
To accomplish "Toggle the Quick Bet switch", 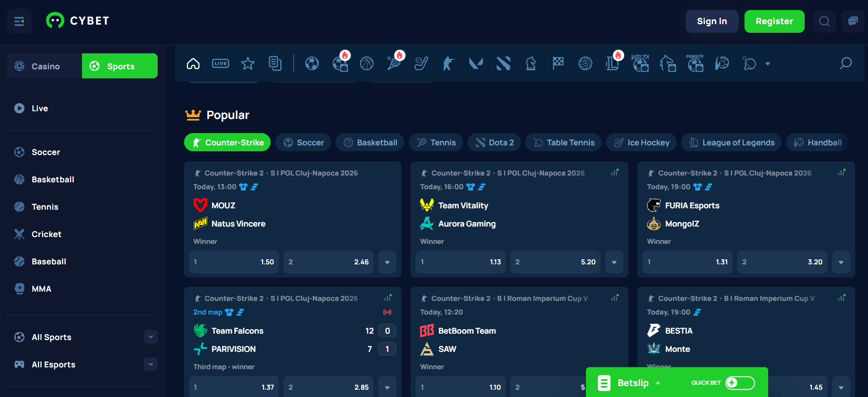I will [x=740, y=383].
